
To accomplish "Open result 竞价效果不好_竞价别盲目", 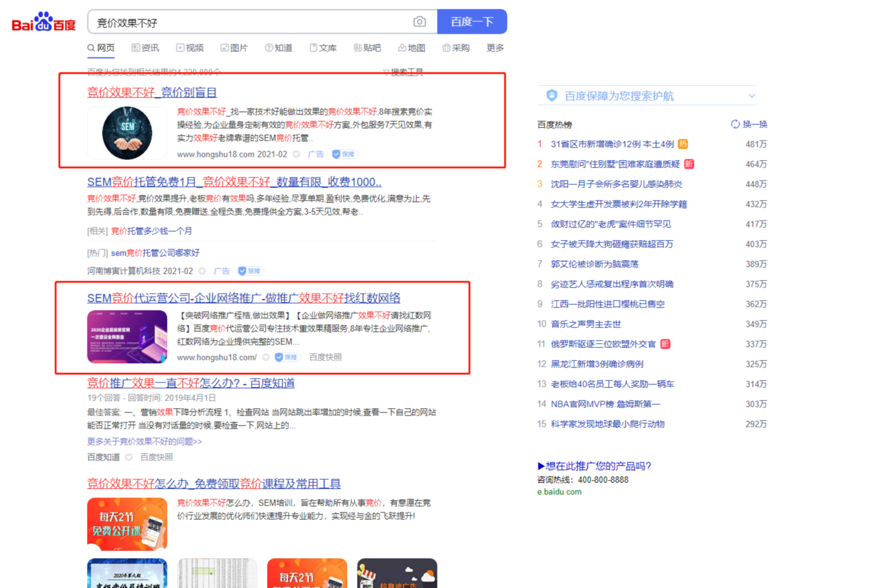I will pyautogui.click(x=152, y=92).
